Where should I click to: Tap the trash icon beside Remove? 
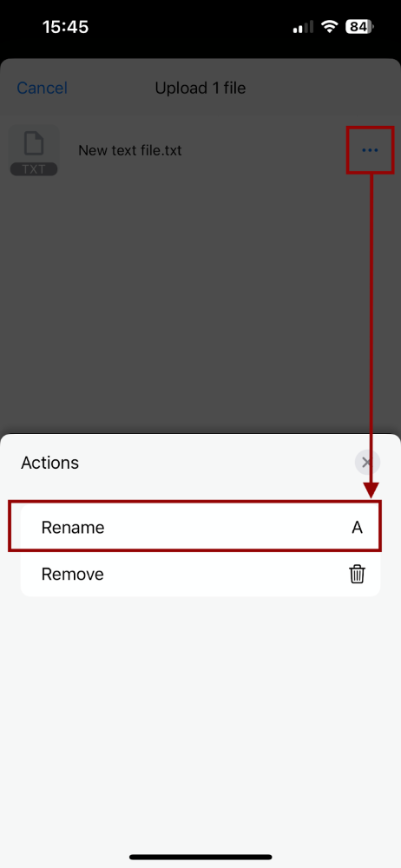coord(358,574)
